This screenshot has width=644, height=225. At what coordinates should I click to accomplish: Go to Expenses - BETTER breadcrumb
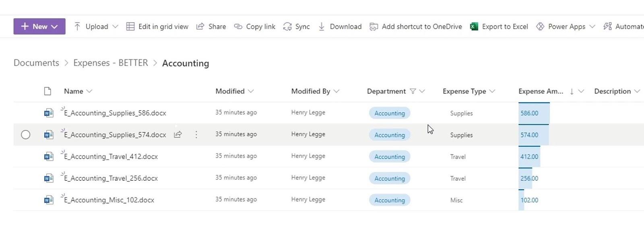pos(111,63)
